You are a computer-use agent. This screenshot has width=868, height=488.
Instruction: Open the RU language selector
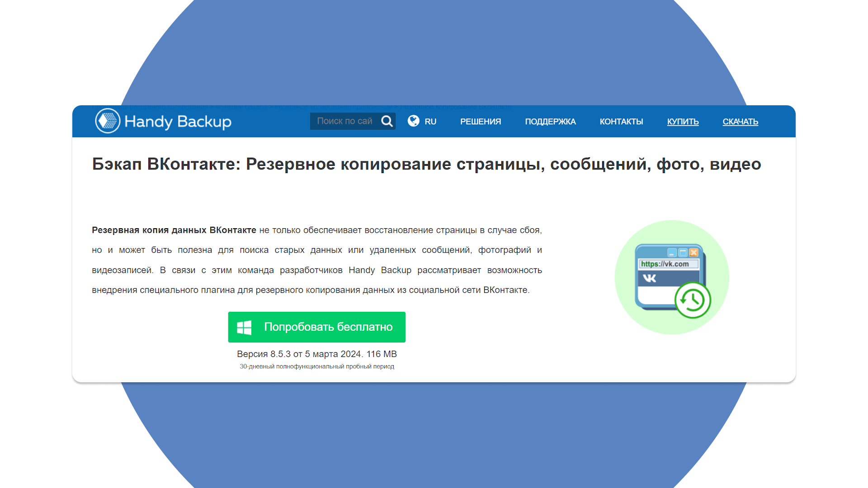click(x=430, y=122)
